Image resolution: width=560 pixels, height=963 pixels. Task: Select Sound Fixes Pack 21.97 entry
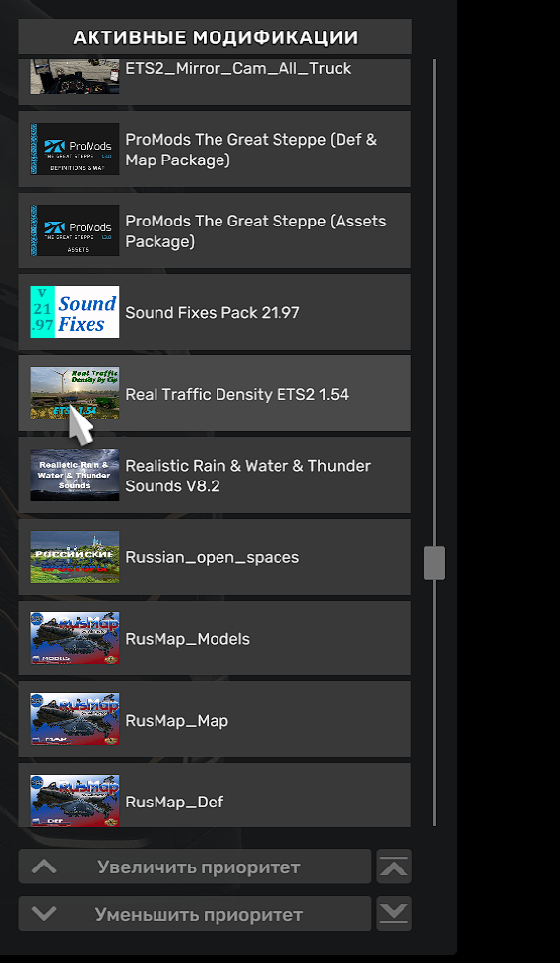(215, 312)
